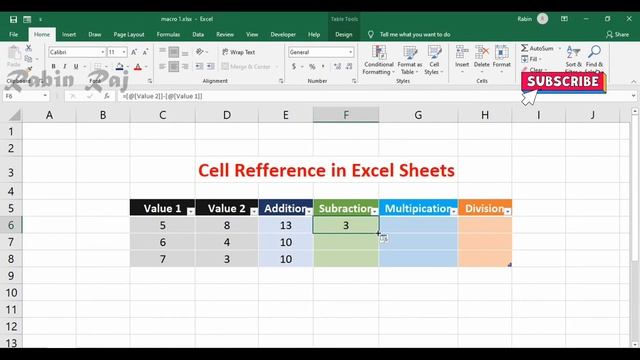Click Cut scissors icon
The image size is (640, 360).
29,48
